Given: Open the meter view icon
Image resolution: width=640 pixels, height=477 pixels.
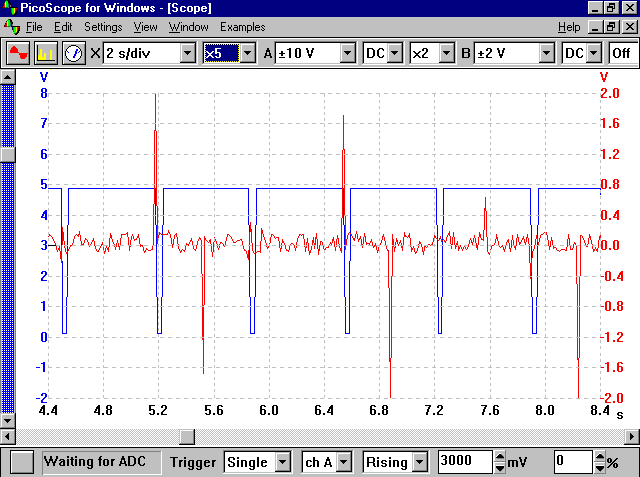Looking at the screenshot, I should pos(73,53).
